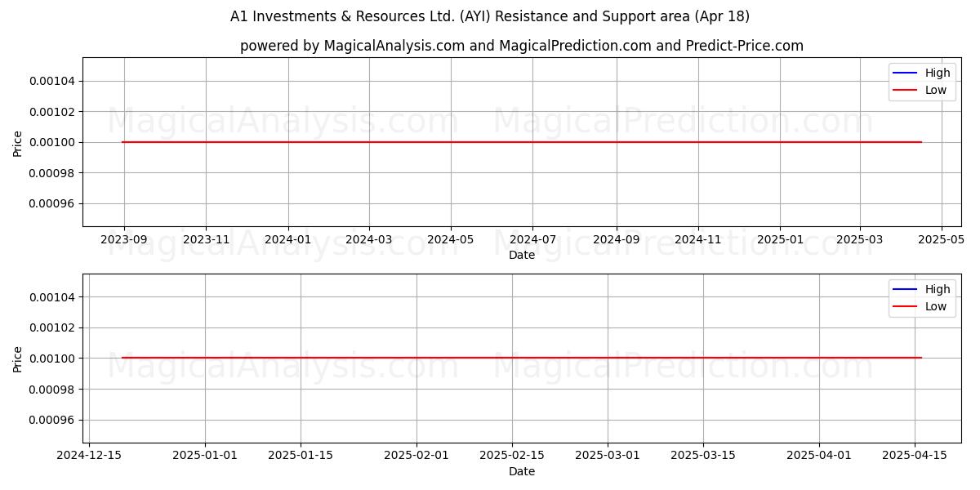Click the 2025-03 tick in top chart

[859, 239]
